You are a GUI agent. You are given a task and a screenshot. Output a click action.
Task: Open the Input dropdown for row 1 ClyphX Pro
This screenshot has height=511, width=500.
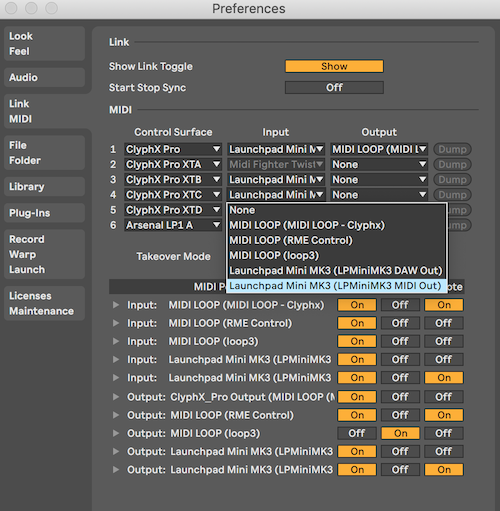pyautogui.click(x=276, y=149)
